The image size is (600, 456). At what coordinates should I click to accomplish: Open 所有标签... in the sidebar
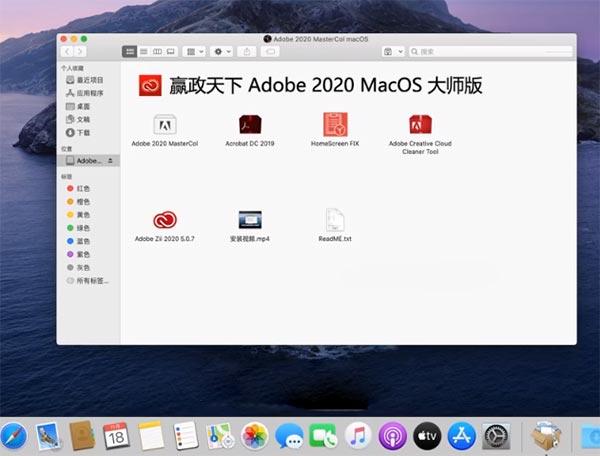coord(88,281)
